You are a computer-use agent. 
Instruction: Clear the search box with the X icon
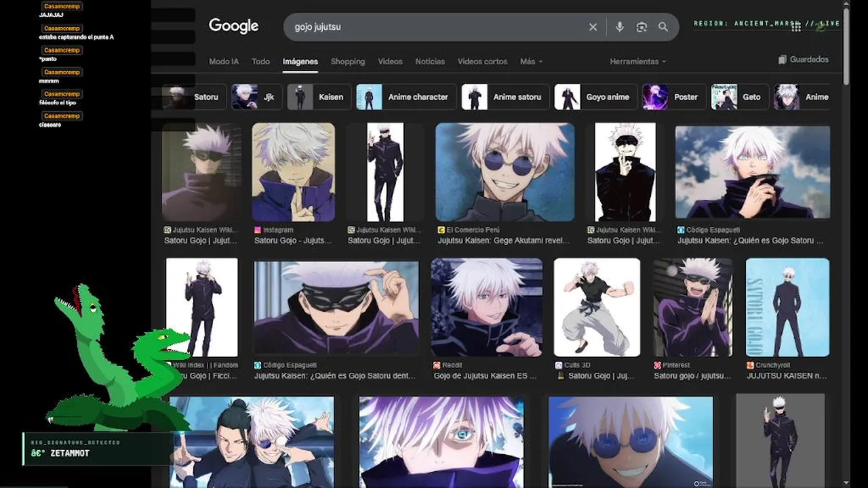593,27
